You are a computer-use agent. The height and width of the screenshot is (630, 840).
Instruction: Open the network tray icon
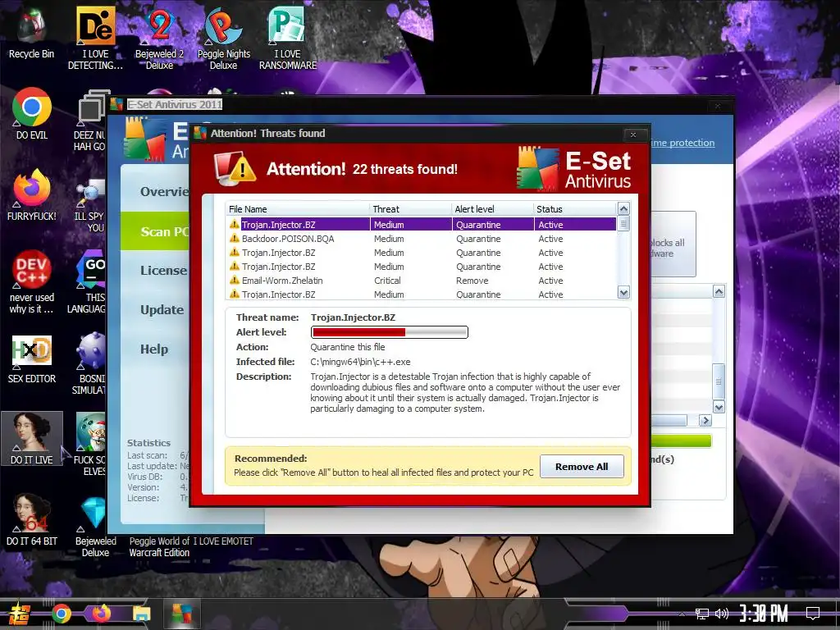coord(702,614)
